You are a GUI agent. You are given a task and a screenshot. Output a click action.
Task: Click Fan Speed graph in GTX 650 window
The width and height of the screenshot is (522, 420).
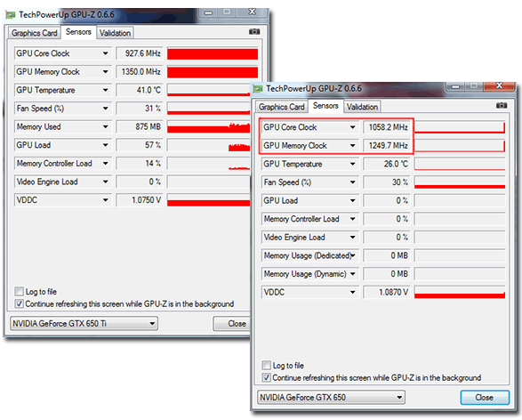coord(460,182)
